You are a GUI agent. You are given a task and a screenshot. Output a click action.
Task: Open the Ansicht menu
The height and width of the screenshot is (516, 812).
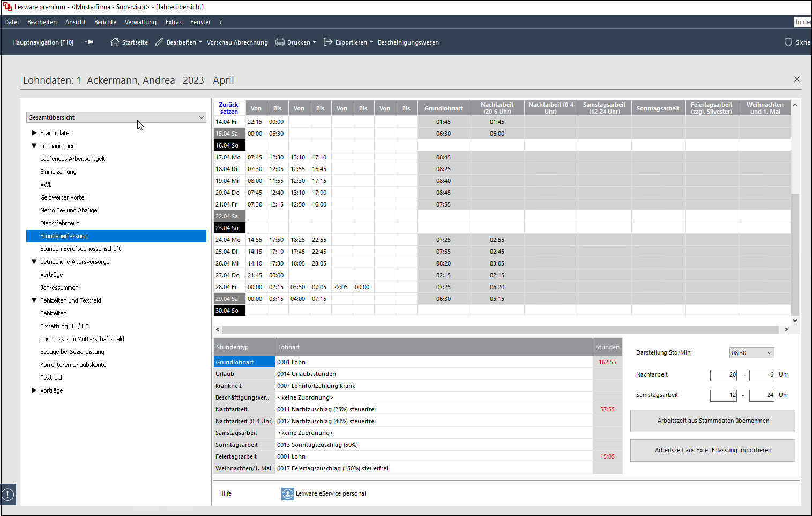[x=76, y=22]
